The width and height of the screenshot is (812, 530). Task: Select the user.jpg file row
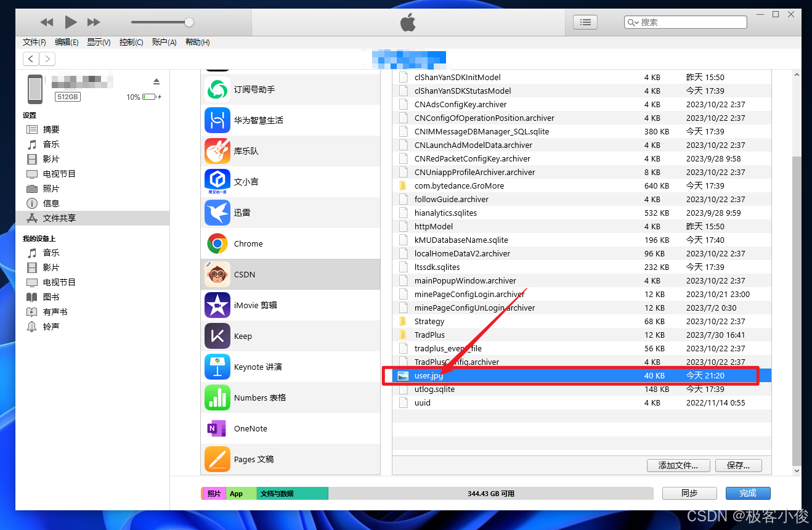(x=582, y=375)
